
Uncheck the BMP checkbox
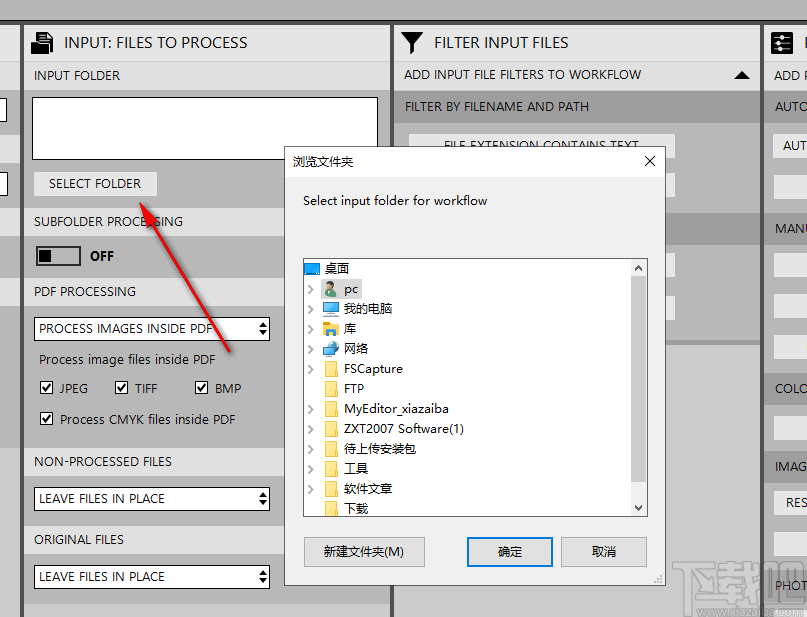[201, 387]
